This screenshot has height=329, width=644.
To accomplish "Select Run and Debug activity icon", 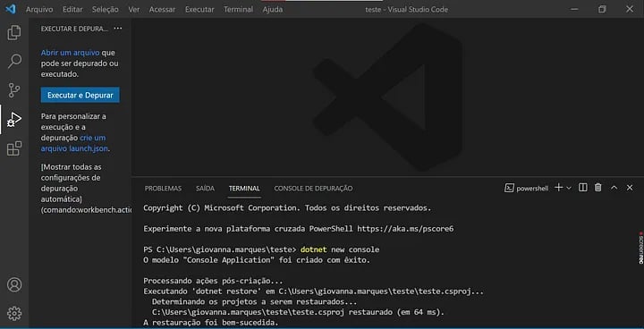I will click(14, 119).
